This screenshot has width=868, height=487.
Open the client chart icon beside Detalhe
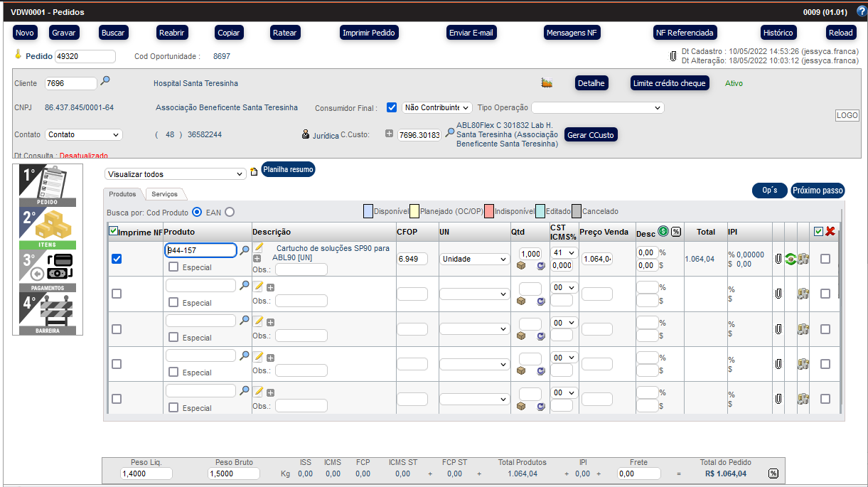pos(547,83)
